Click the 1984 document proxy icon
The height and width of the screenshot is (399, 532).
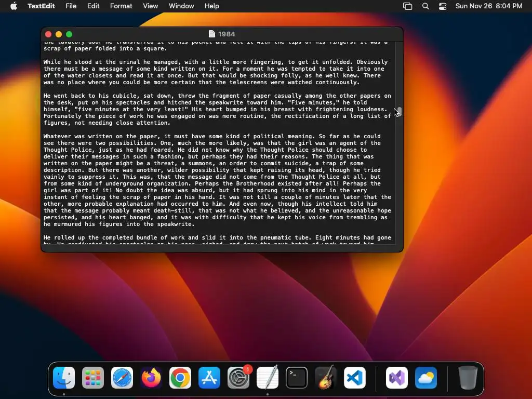[212, 34]
